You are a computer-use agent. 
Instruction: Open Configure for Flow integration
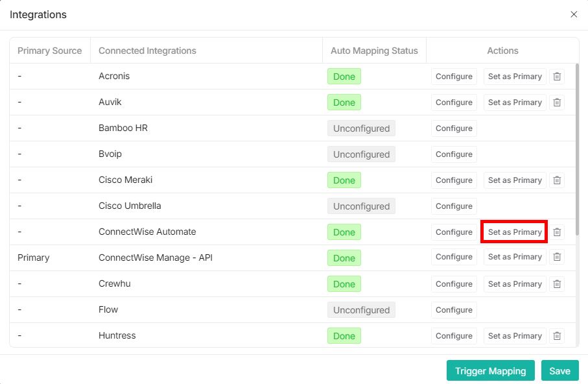454,310
